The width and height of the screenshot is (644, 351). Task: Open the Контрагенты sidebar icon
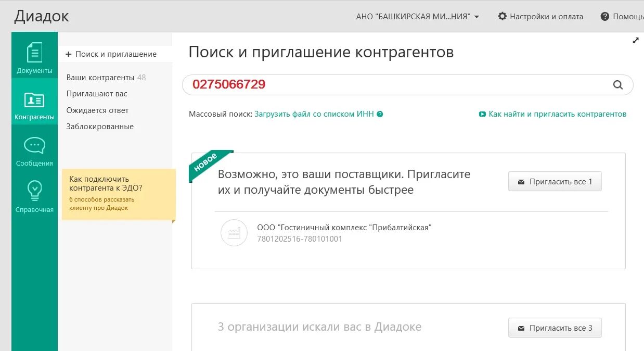click(34, 100)
